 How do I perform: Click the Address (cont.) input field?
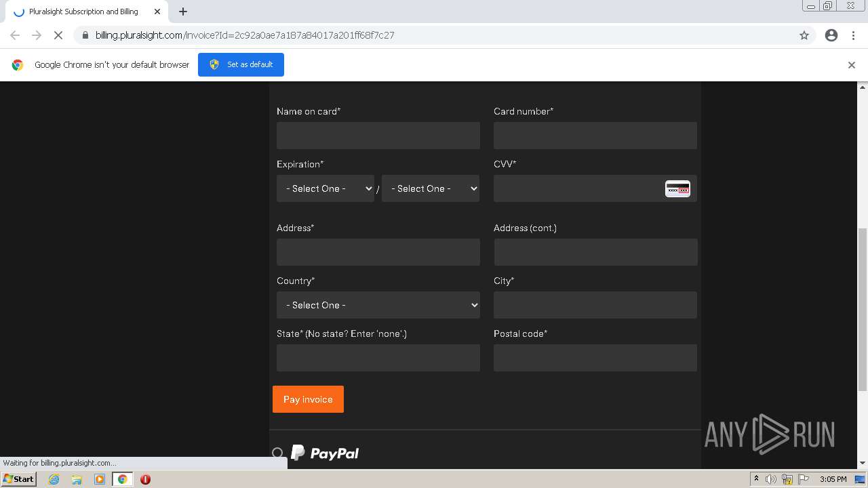pyautogui.click(x=595, y=252)
